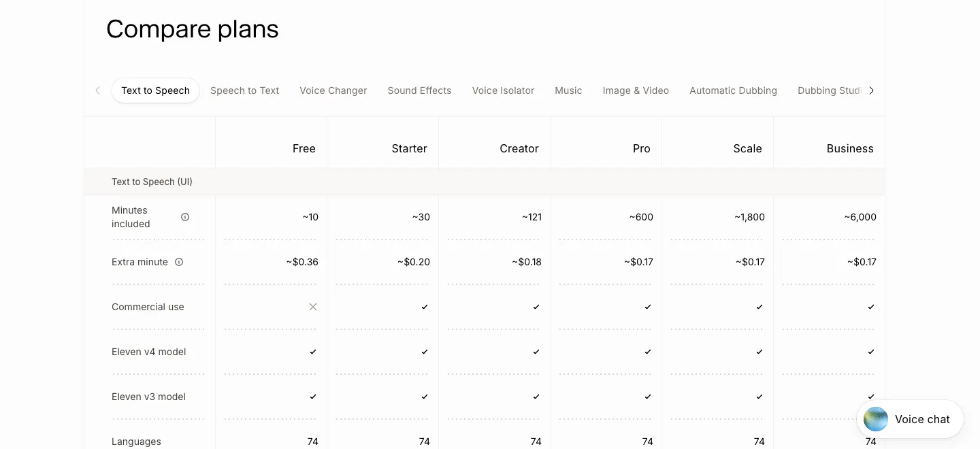Click the Languages row label

(x=136, y=442)
